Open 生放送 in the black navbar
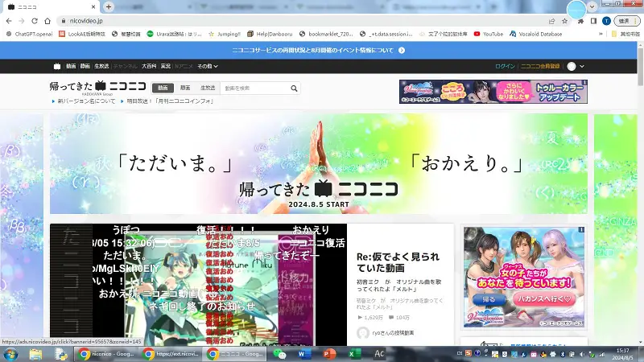 click(101, 66)
